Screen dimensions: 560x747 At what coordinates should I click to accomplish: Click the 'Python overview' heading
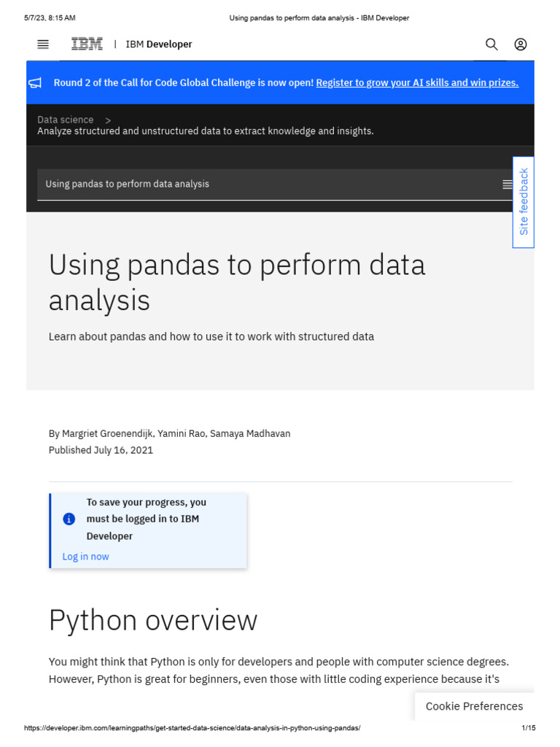153,621
